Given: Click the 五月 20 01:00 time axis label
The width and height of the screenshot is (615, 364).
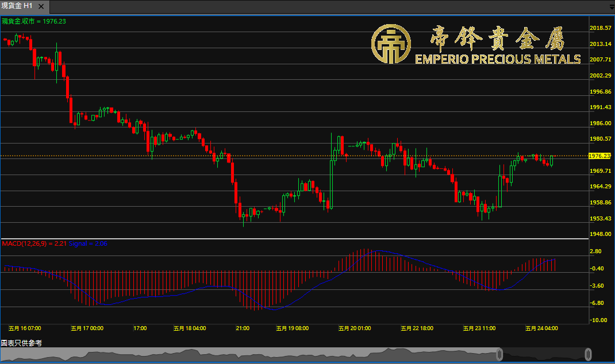Looking at the screenshot, I should pos(355,328).
